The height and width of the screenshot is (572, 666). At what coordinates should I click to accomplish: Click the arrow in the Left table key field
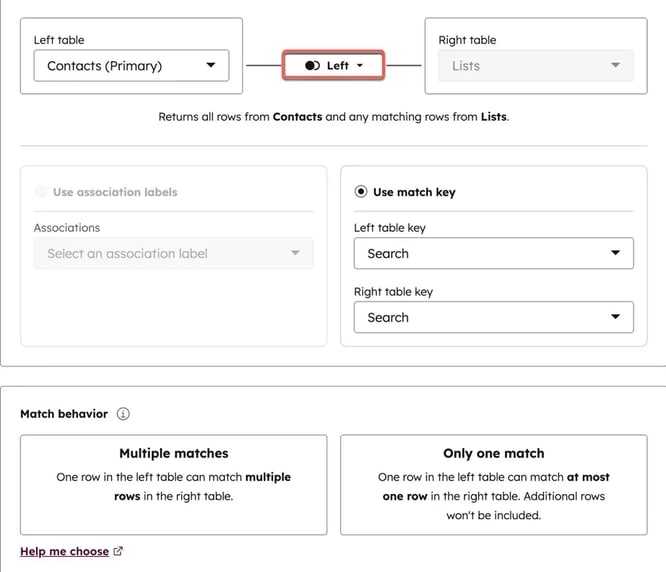pos(615,254)
